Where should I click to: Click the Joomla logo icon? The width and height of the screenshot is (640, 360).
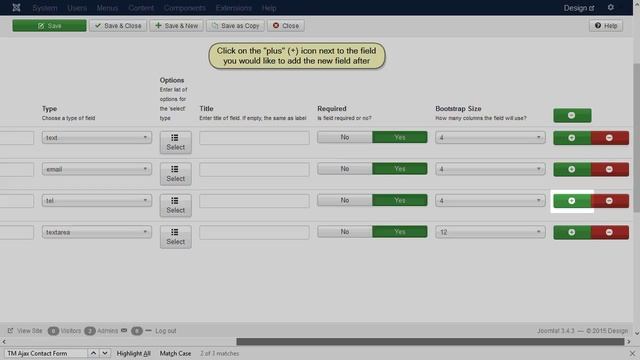16,7
